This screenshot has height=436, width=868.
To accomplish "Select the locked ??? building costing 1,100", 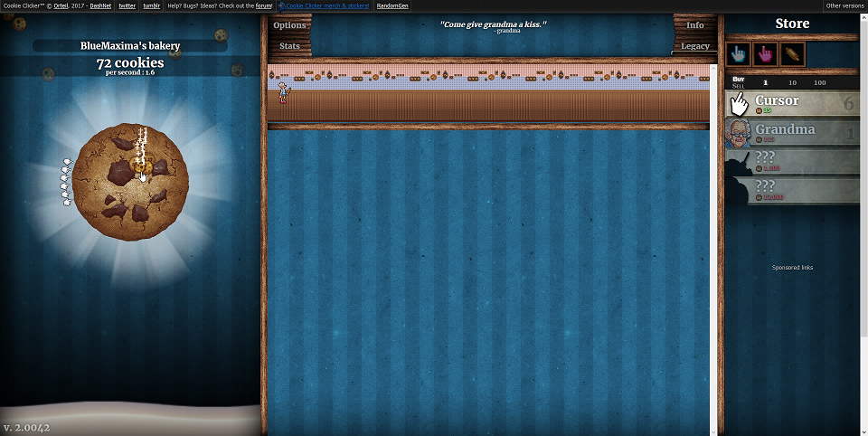I will (793, 161).
